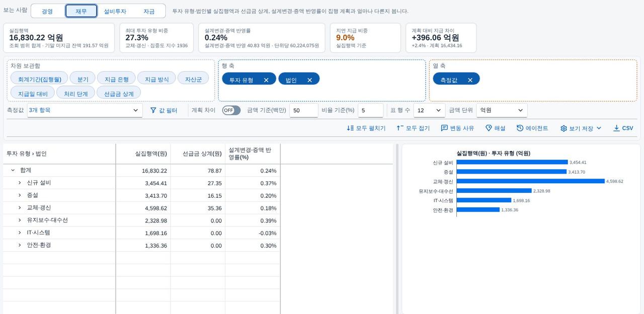Expand the 증설 row

click(20, 195)
